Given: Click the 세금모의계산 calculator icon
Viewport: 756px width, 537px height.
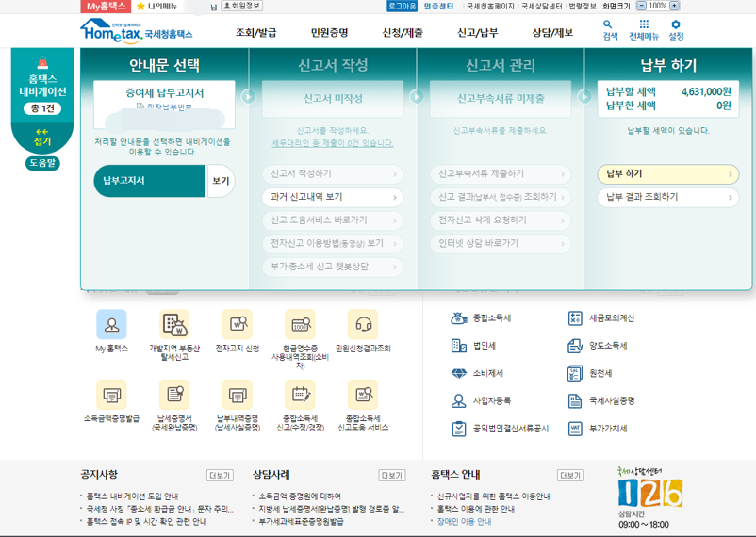Looking at the screenshot, I should [x=575, y=318].
